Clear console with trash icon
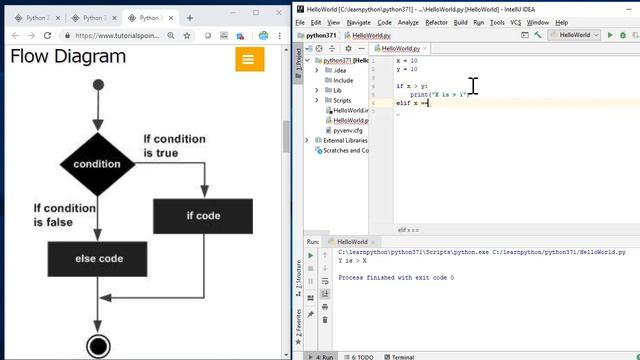The width and height of the screenshot is (640, 360). (x=325, y=320)
